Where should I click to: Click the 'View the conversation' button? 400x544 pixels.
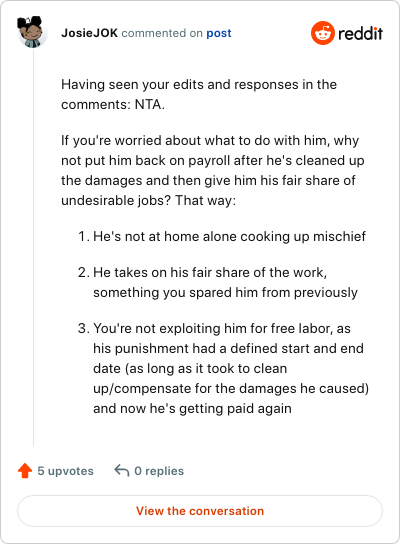click(200, 511)
